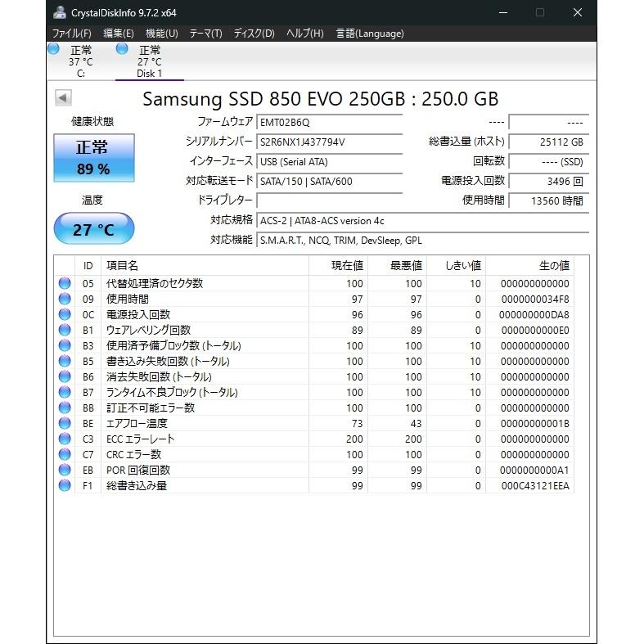
Task: Open the ディスク(D) menu
Action: pyautogui.click(x=254, y=34)
